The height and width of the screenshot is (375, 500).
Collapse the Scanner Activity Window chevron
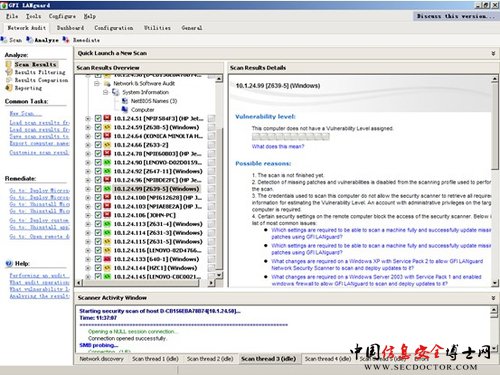coord(493,298)
